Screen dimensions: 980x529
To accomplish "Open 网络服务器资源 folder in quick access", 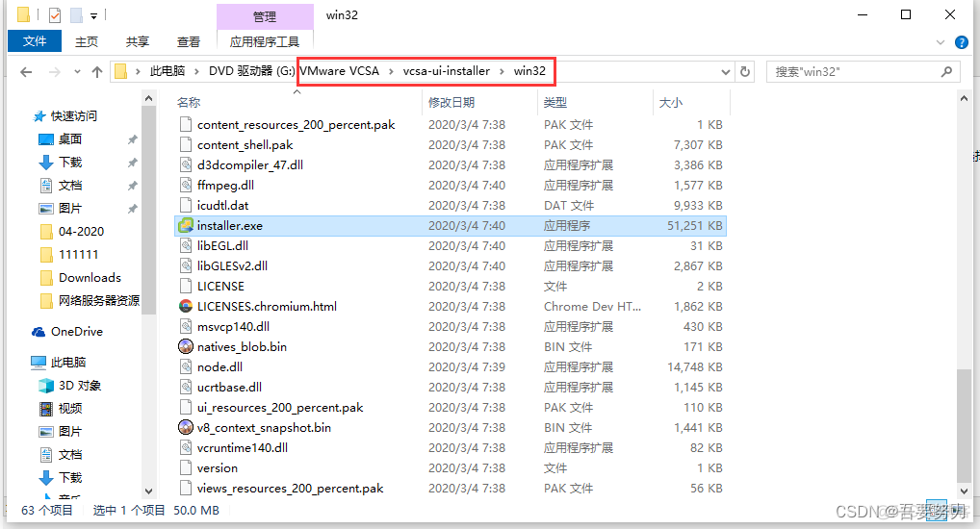I will coord(99,300).
